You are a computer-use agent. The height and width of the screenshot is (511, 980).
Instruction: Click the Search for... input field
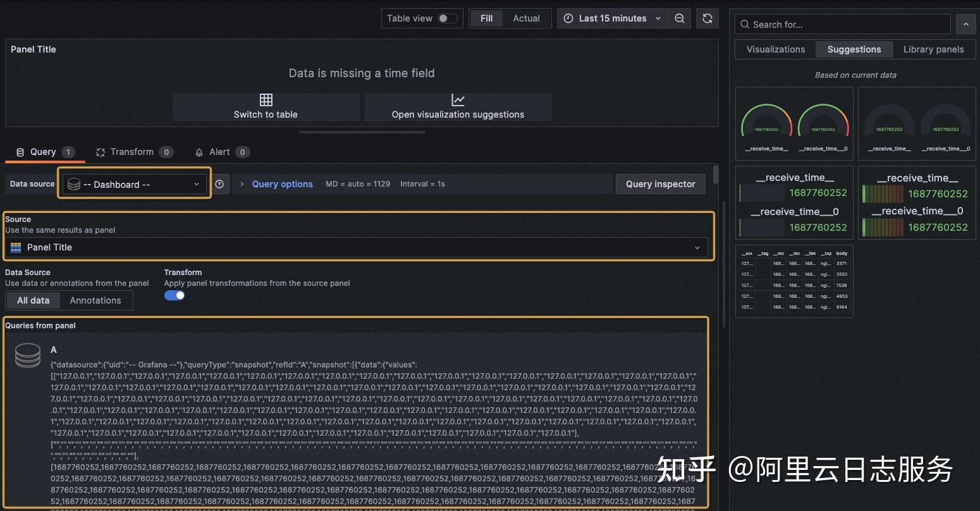click(x=842, y=24)
